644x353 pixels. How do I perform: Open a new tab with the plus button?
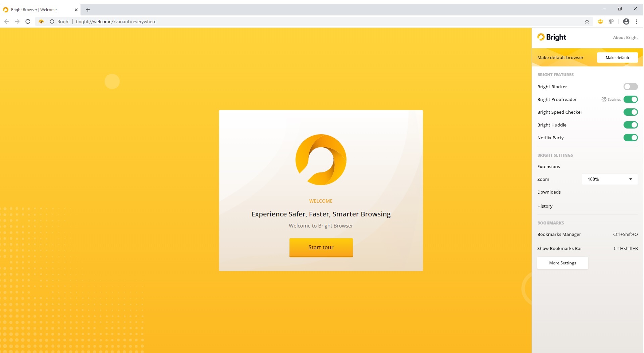[x=88, y=10]
